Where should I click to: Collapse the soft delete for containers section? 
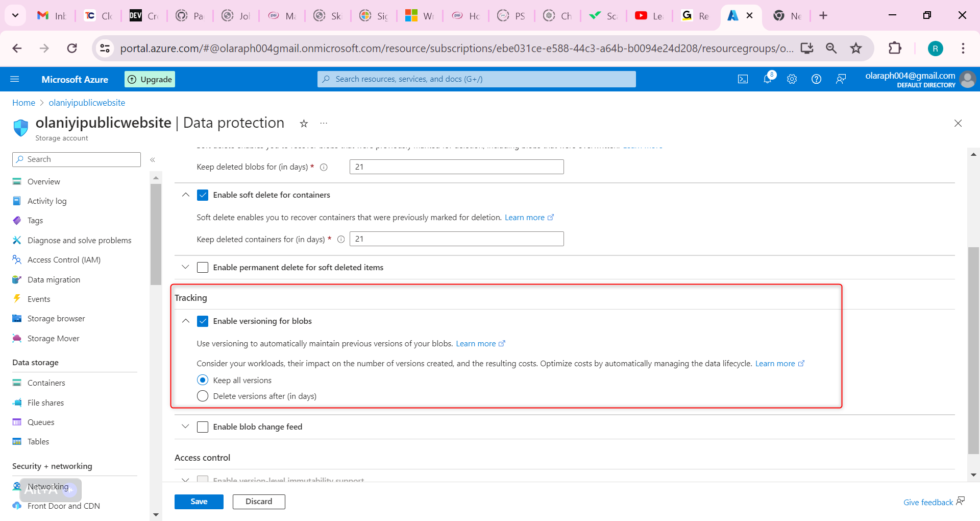click(x=185, y=195)
